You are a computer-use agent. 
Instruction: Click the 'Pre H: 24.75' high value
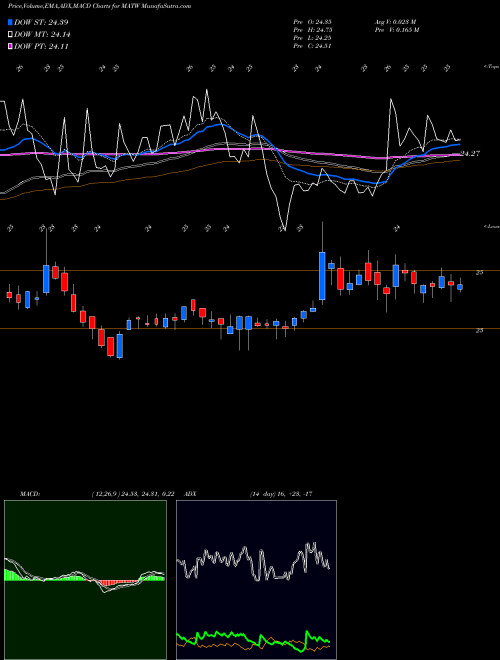click(313, 30)
